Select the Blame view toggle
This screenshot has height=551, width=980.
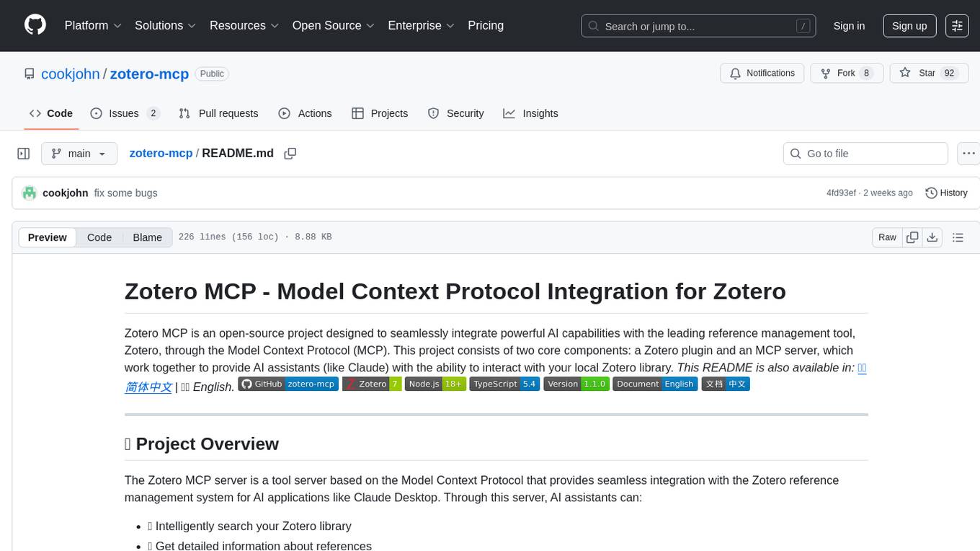pyautogui.click(x=148, y=237)
